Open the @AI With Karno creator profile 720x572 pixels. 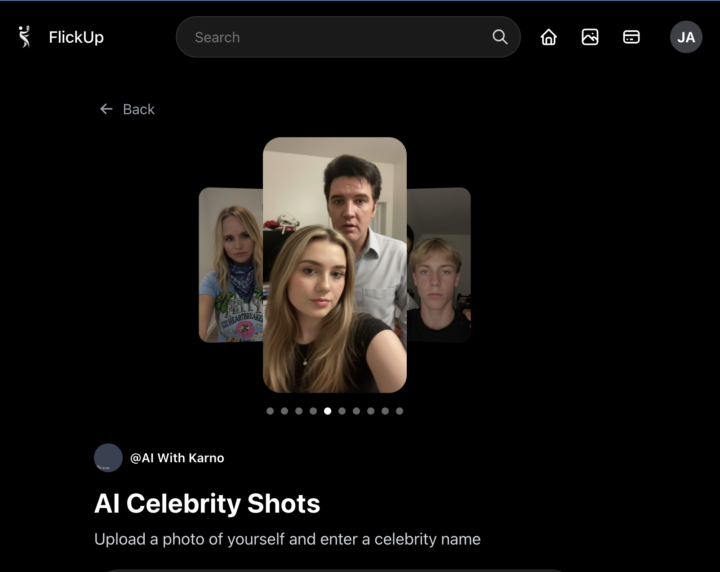[x=177, y=458]
